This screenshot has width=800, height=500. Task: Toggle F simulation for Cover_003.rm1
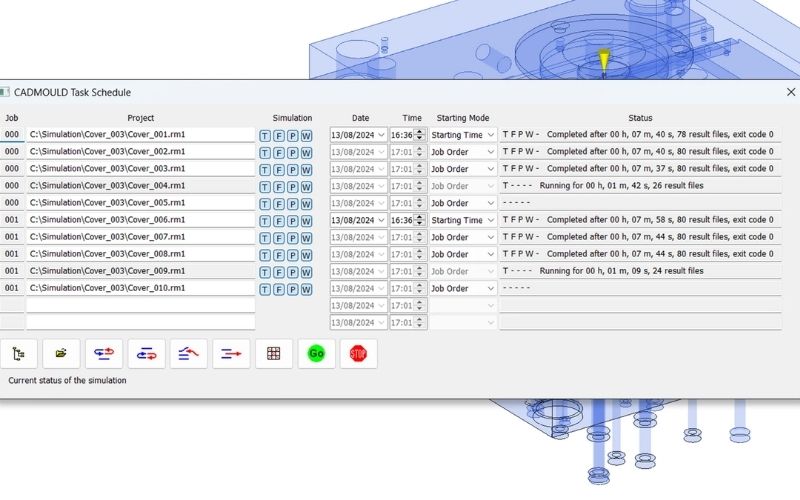(x=279, y=170)
